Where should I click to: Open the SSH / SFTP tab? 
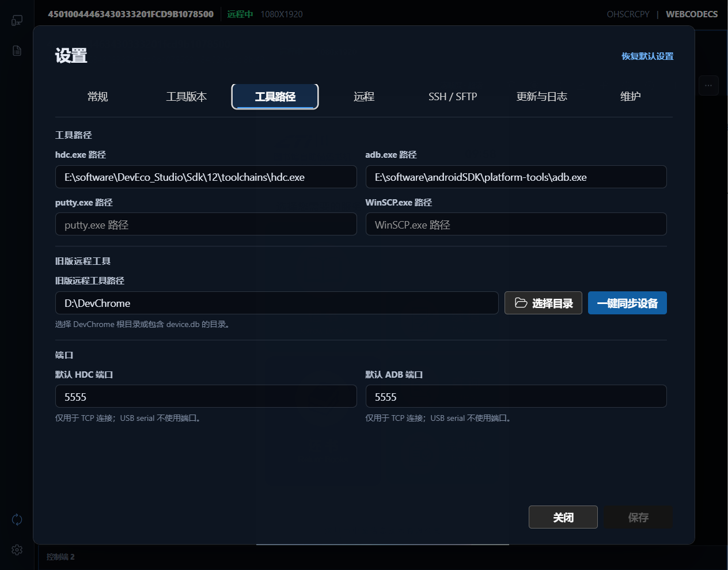pos(453,97)
